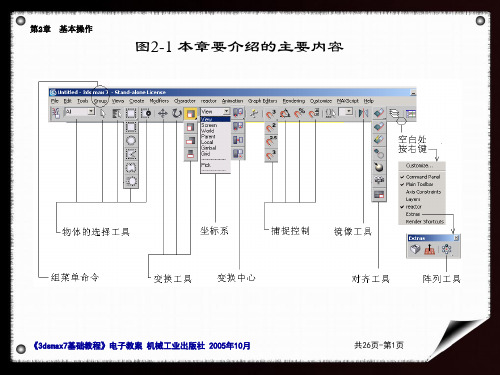The height and width of the screenshot is (375, 500).
Task: Uncheck Command Panel in context menu
Action: [x=422, y=177]
